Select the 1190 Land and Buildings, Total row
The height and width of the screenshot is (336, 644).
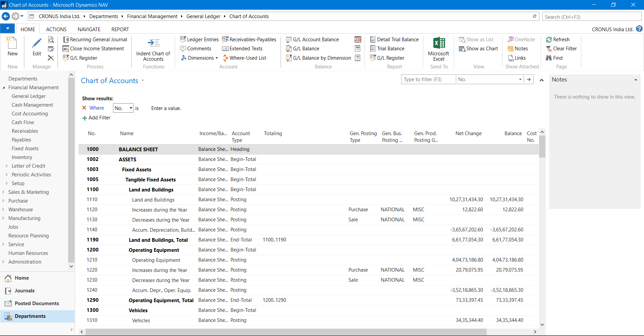(308, 240)
